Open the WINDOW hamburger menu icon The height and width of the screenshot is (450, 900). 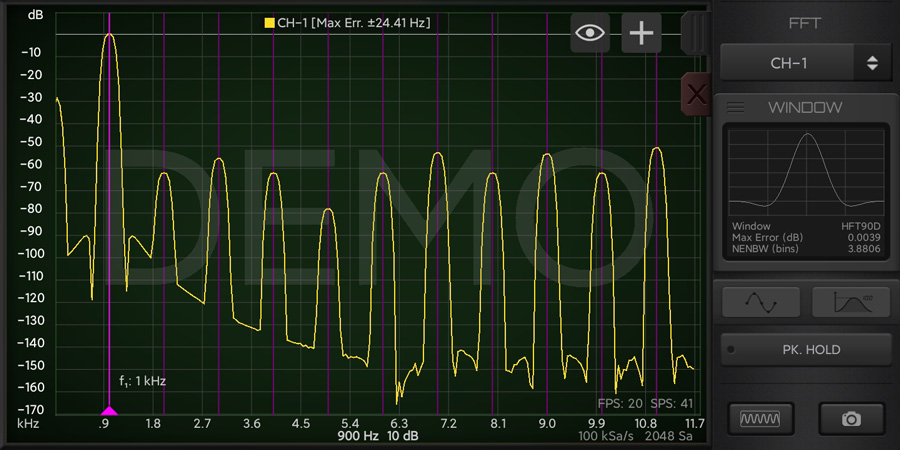point(736,108)
